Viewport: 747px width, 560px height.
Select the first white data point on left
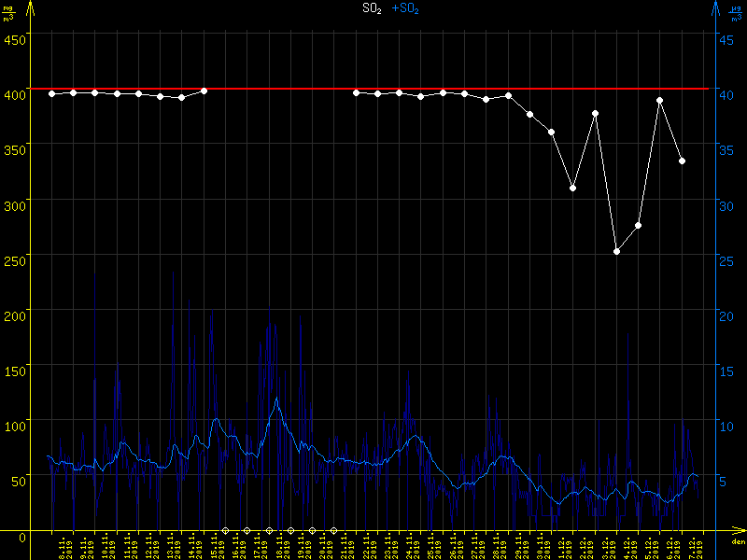[51, 93]
